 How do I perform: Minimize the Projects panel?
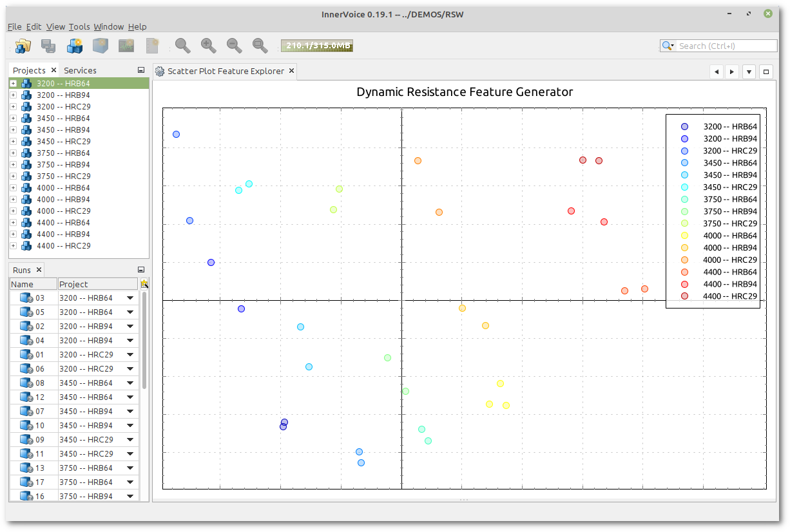[x=141, y=70]
